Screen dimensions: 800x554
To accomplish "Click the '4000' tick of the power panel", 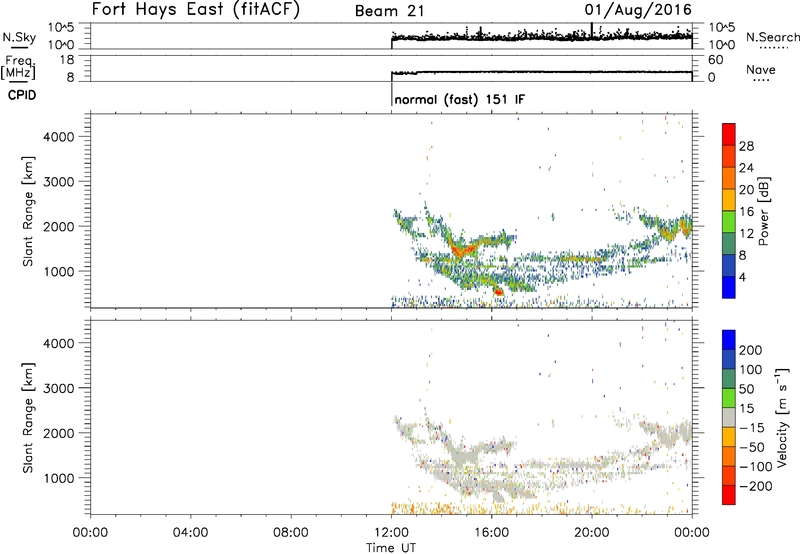I will click(x=58, y=137).
